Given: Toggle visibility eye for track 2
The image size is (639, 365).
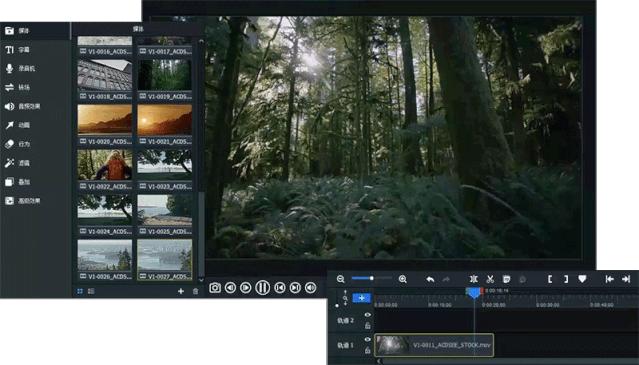Looking at the screenshot, I should coord(368,315).
